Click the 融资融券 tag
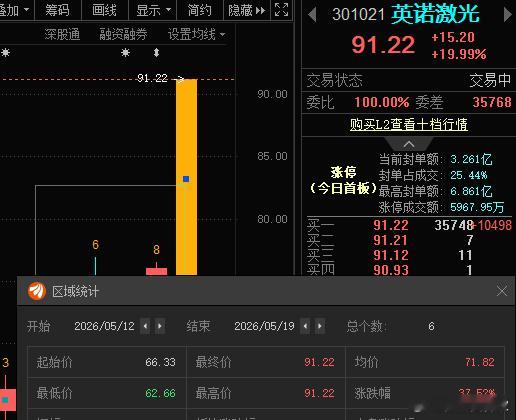 pos(123,34)
